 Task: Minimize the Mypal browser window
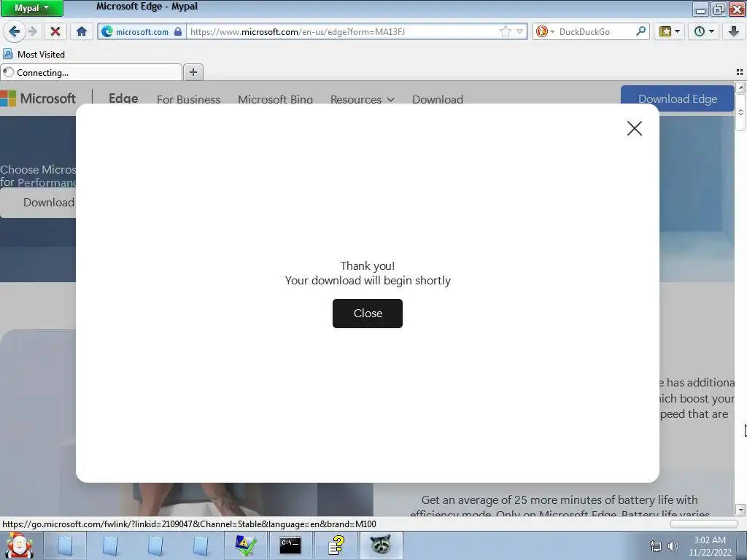pos(700,9)
